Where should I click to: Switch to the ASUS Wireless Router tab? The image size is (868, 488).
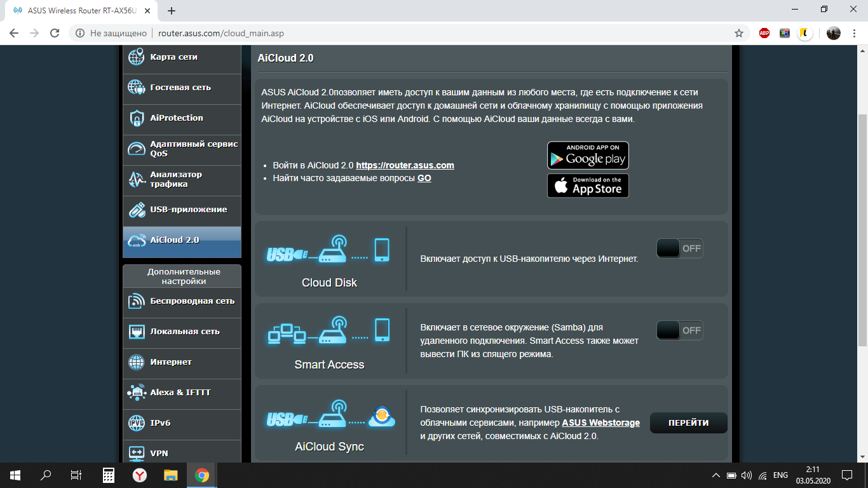tap(81, 11)
